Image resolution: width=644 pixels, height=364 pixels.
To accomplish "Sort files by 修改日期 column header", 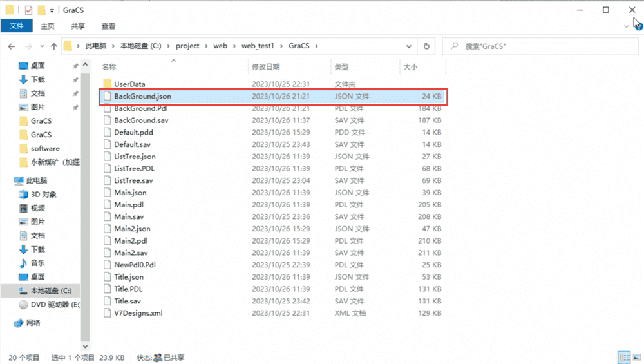I will 266,67.
